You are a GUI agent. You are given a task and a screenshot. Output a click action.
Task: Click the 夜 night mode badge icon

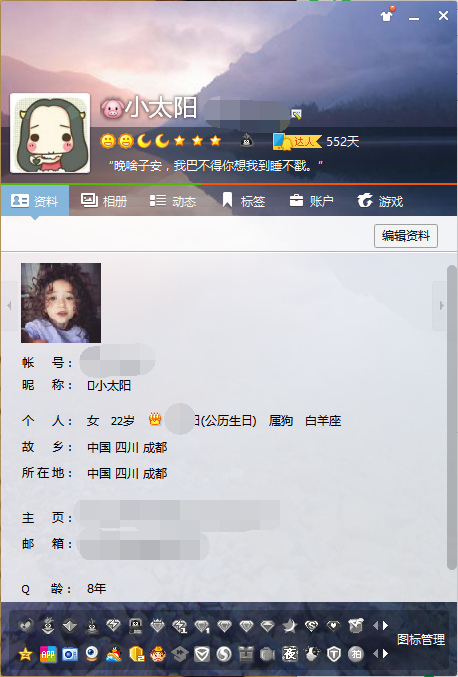coord(290,655)
